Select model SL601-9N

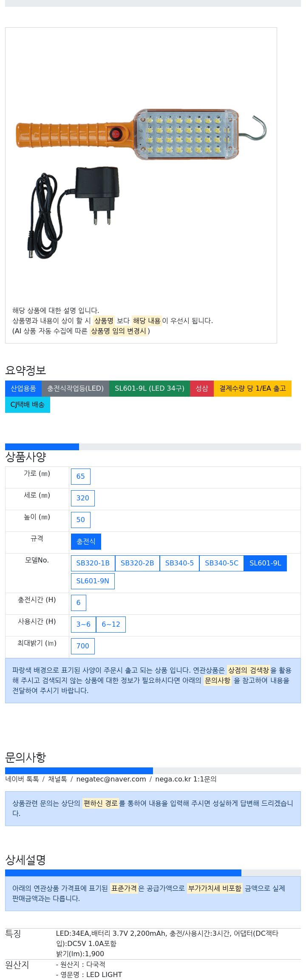pos(93,581)
